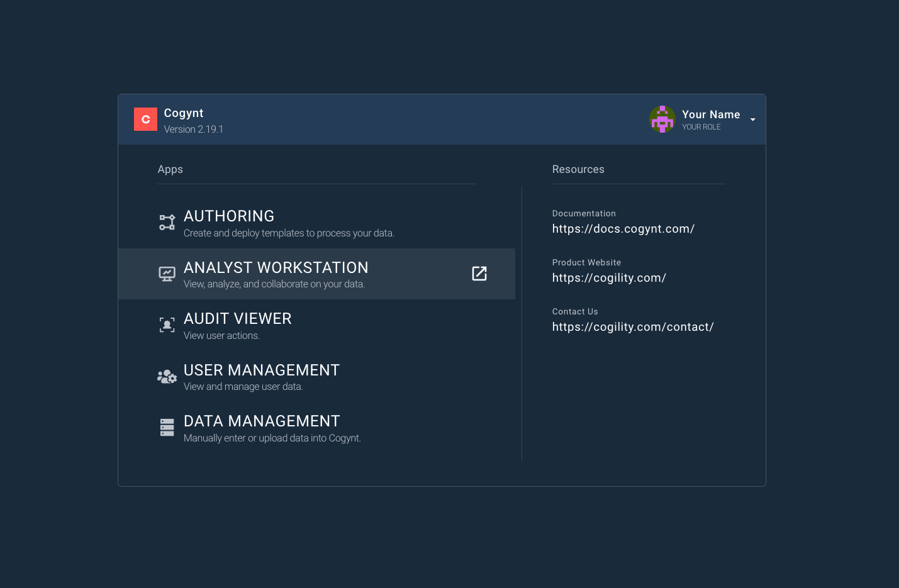
Task: Click the "Your Name" label
Action: (x=711, y=114)
